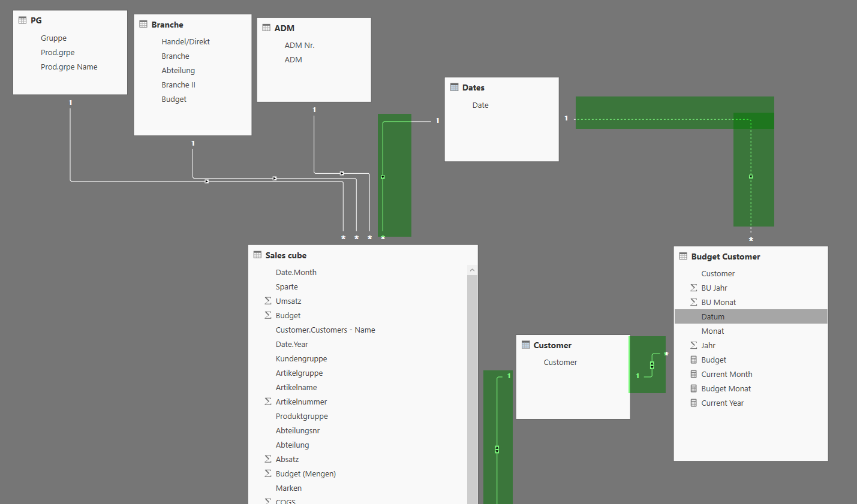Select the ADM Nr. field
The image size is (857, 504).
[x=299, y=45]
